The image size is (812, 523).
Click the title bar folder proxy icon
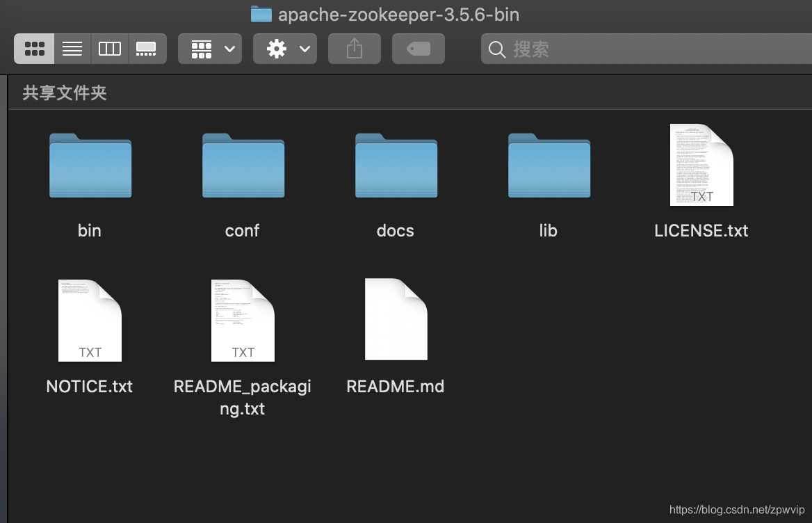click(x=261, y=14)
